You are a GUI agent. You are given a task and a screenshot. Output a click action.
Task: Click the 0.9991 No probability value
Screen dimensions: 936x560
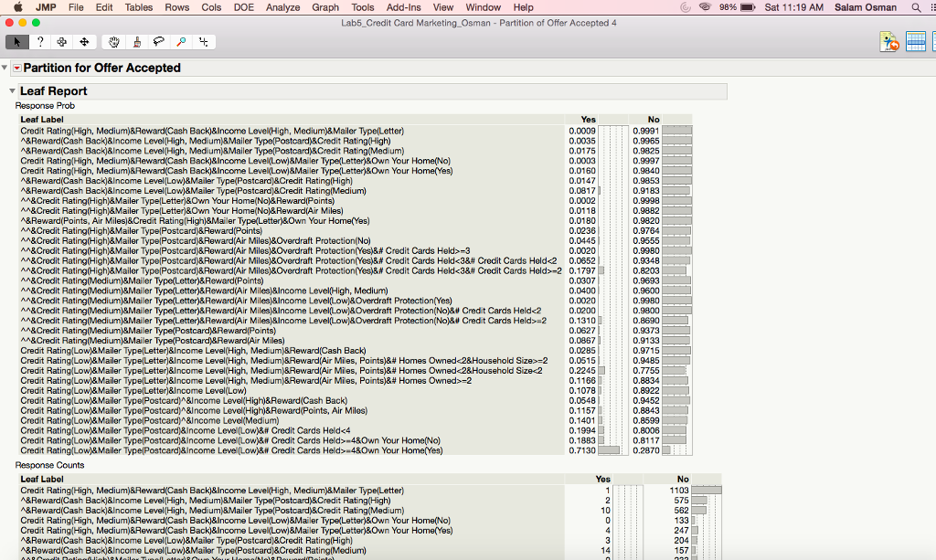tap(646, 131)
